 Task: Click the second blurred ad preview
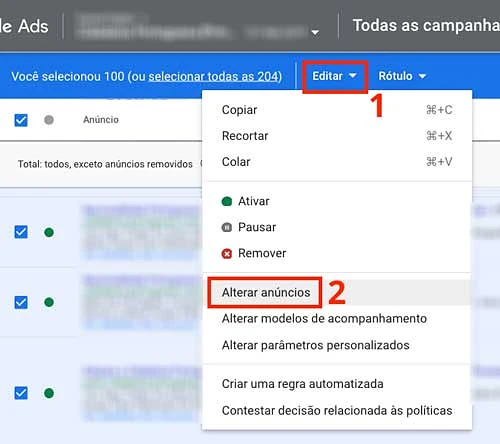point(142,302)
